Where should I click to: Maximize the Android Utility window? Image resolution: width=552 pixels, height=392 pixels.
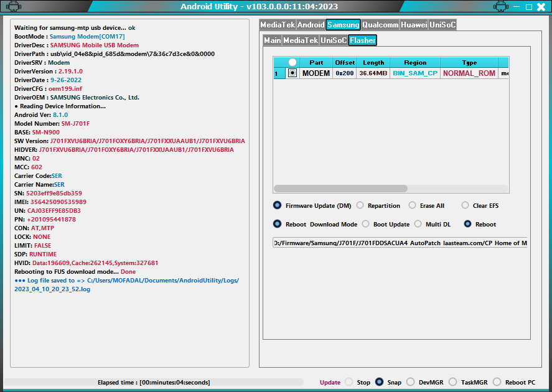coord(529,7)
